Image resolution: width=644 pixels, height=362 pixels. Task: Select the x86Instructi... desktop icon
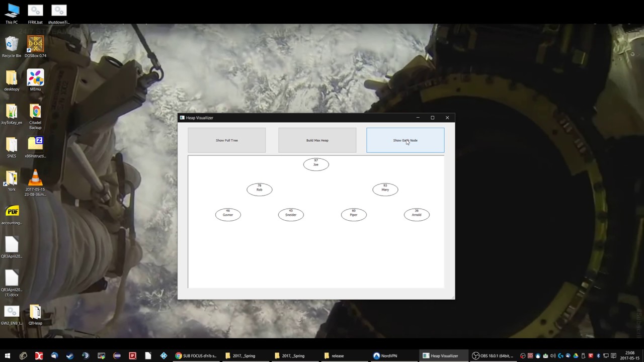click(35, 147)
